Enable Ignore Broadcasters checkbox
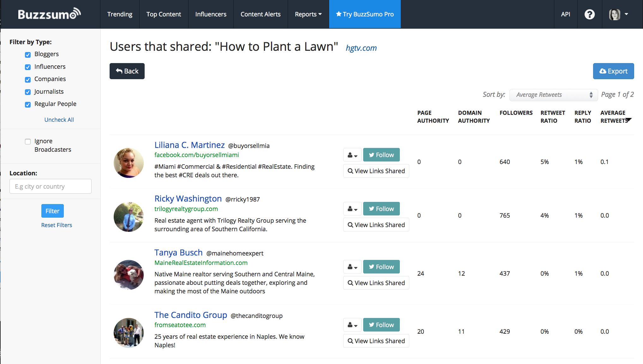 (28, 141)
